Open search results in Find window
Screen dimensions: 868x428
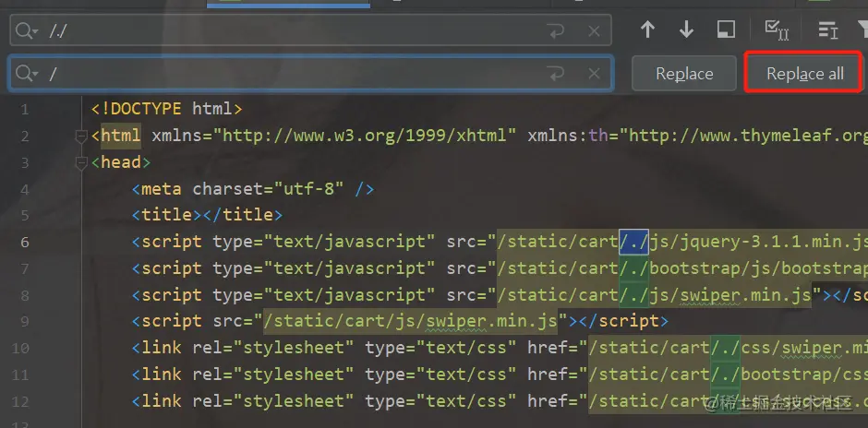coord(726,30)
